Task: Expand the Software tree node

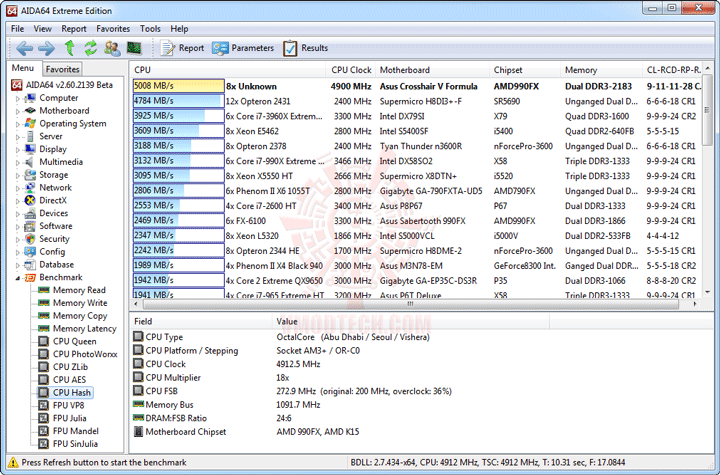Action: coord(18,226)
